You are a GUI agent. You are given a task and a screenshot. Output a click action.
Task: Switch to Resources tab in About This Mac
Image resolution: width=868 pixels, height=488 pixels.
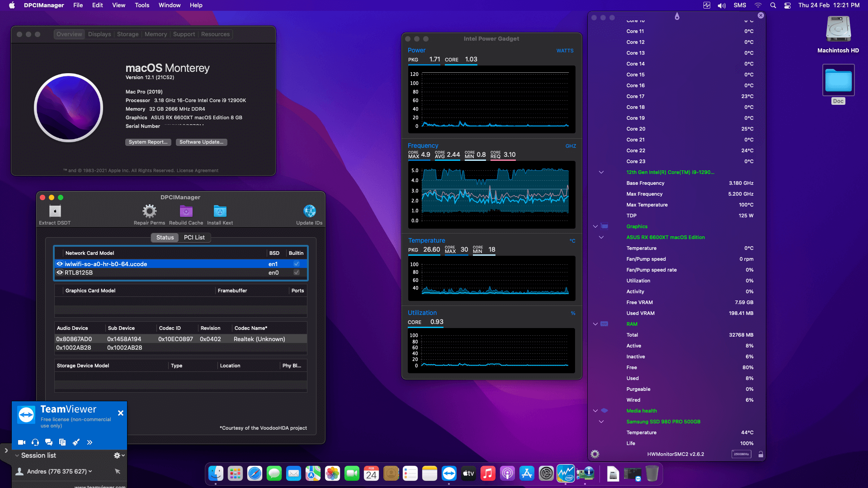(x=215, y=34)
